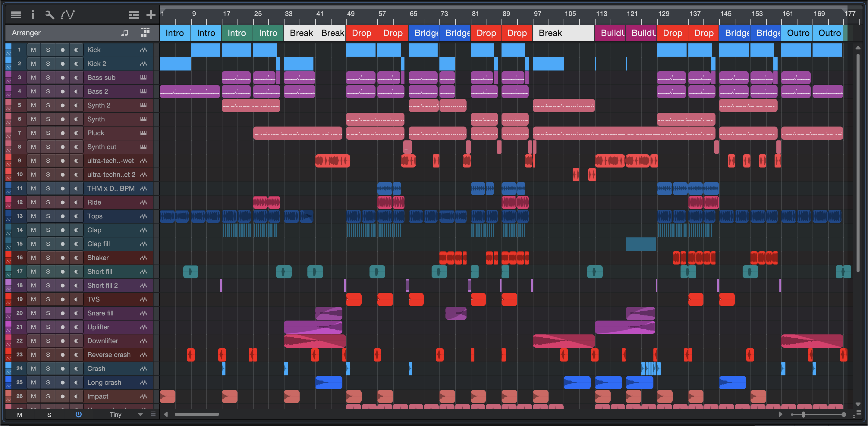Screen dimensions: 868x426
Task: Select the first Drop section at bar 49
Action: tap(362, 33)
